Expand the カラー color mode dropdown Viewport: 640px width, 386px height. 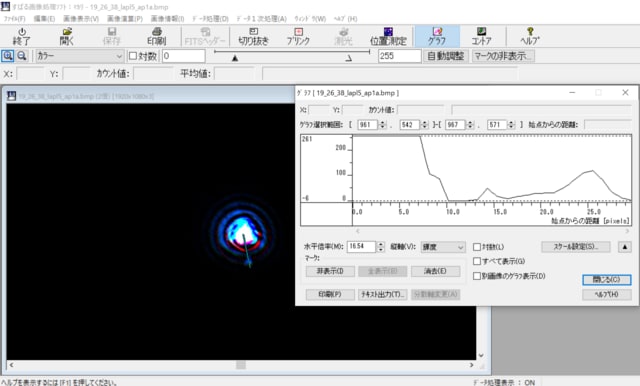coord(79,56)
